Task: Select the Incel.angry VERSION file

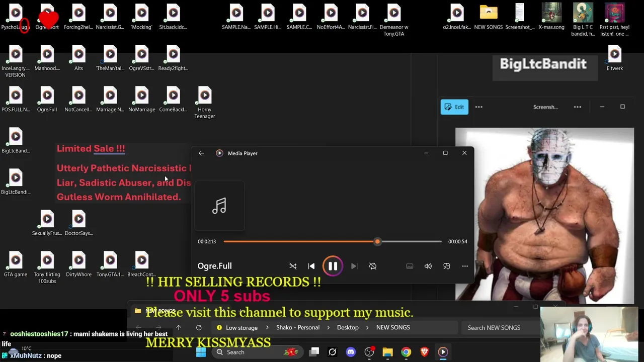Action: pos(16,61)
